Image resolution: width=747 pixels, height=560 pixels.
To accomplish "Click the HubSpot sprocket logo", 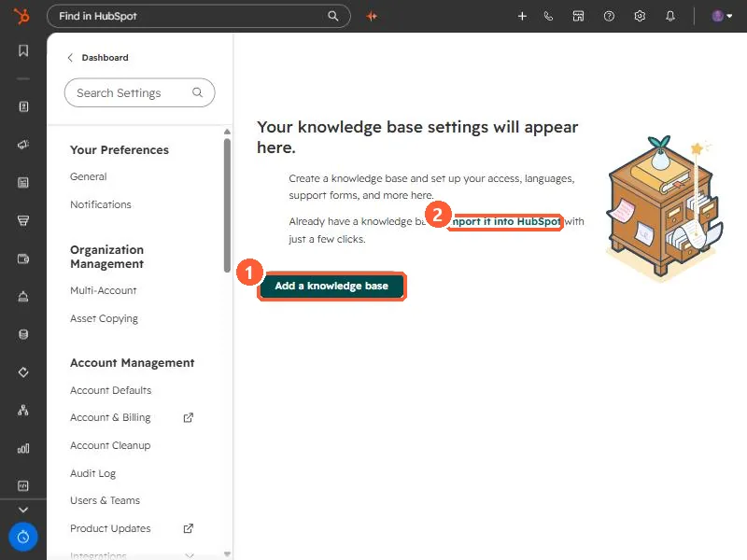I will [21, 16].
